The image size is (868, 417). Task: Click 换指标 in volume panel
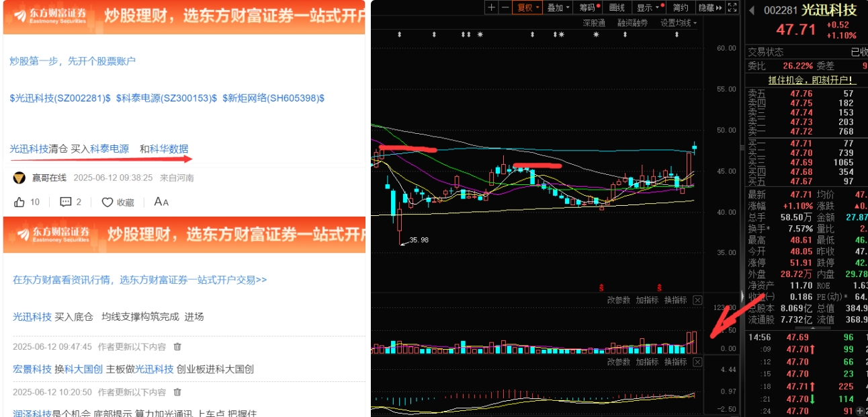pos(676,300)
